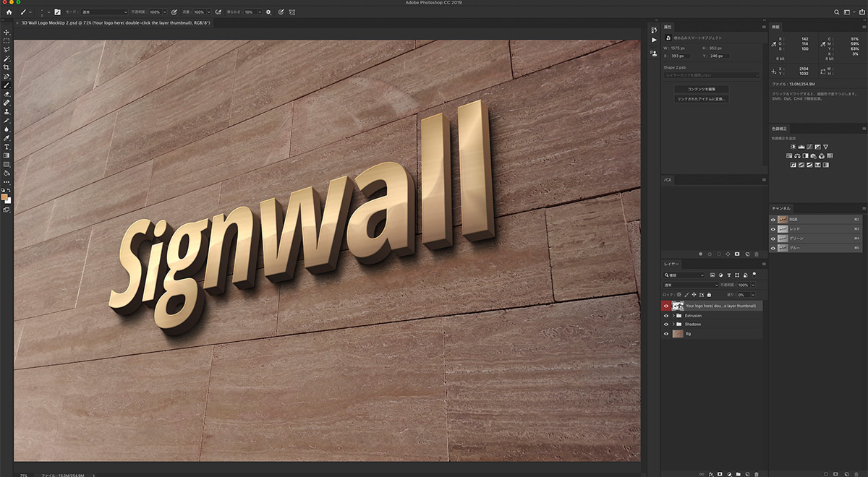The height and width of the screenshot is (477, 868).
Task: Open Layers panel opacity dropdown
Action: [x=753, y=285]
